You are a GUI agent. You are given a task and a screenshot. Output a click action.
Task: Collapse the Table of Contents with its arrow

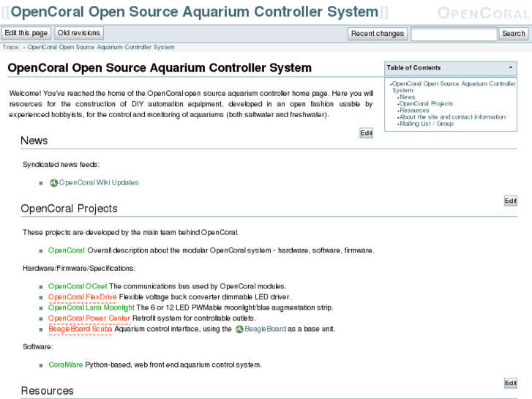pos(509,68)
